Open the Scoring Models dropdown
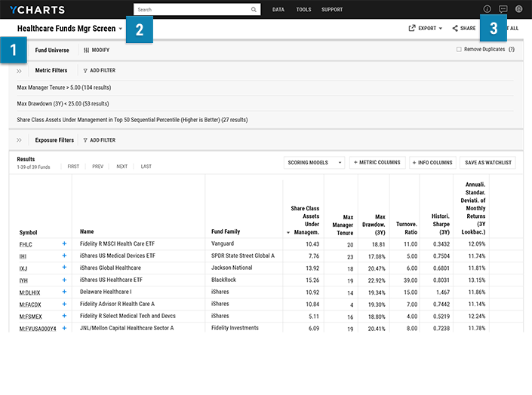The width and height of the screenshot is (532, 395). [x=314, y=163]
